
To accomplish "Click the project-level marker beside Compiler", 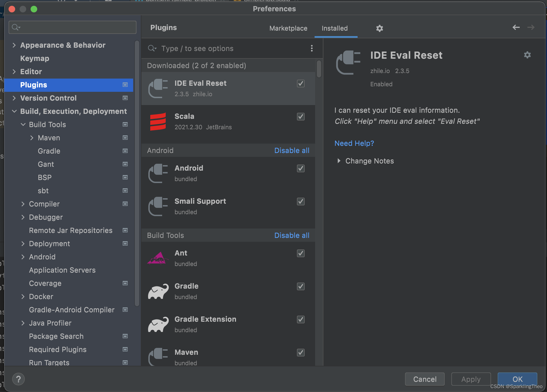I will coord(125,204).
